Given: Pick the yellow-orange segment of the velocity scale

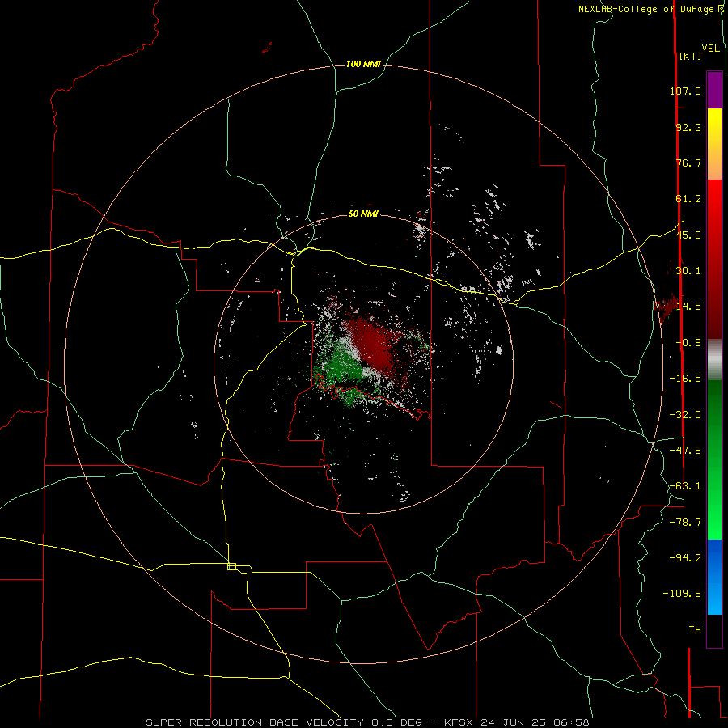Looking at the screenshot, I should (714, 144).
